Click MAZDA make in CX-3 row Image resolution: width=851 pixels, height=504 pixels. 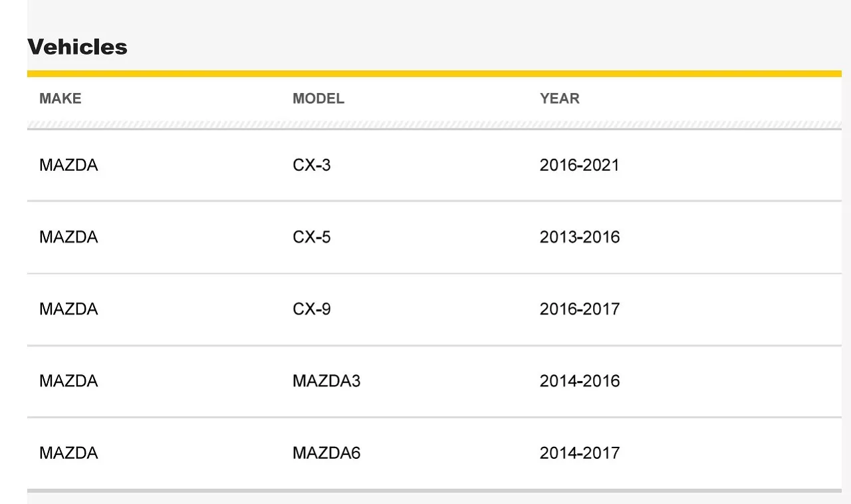click(x=68, y=165)
